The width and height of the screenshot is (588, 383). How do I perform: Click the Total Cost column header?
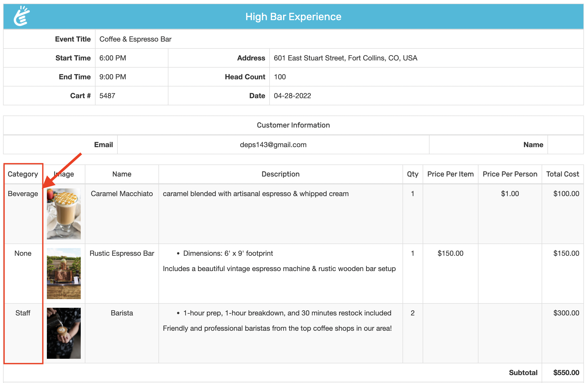(x=563, y=174)
